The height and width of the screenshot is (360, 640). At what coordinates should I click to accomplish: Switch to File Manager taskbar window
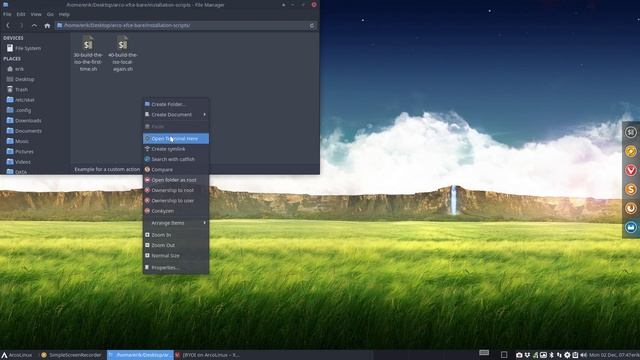(140, 355)
